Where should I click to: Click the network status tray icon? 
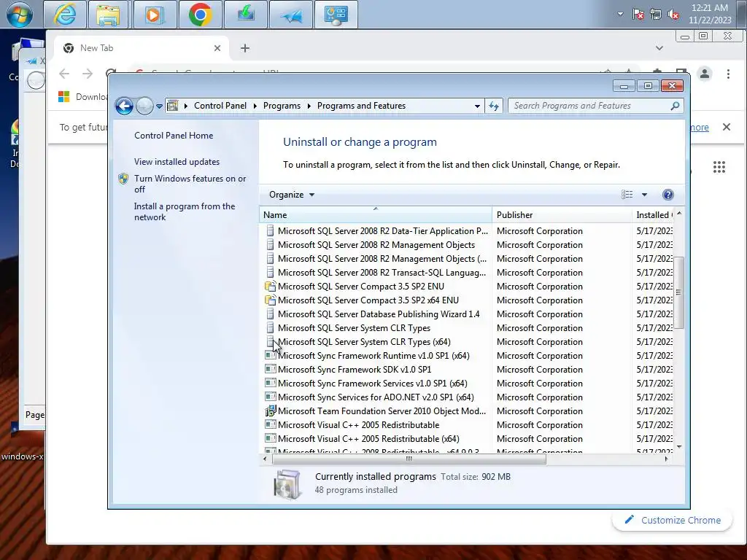pos(656,15)
